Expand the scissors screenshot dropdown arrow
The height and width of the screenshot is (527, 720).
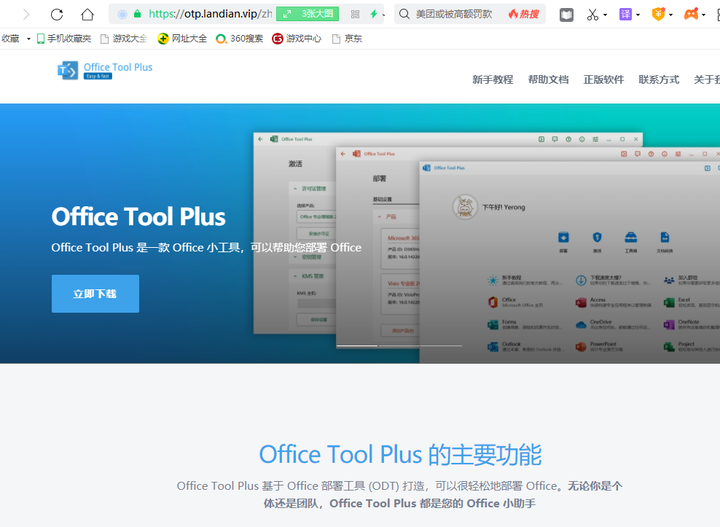[x=605, y=15]
